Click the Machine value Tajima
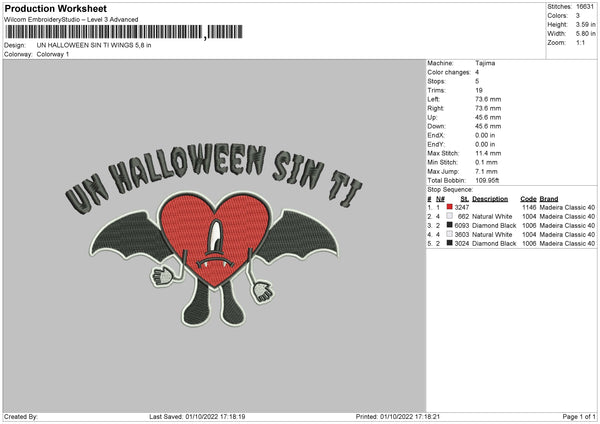 (x=486, y=63)
